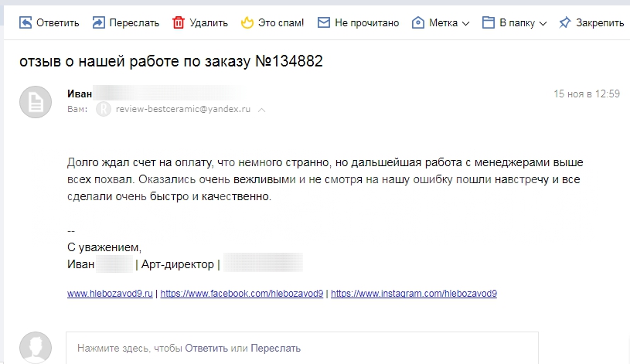Click the Forward arrow icon
Viewport: 630px width, 364px height.
[x=98, y=22]
